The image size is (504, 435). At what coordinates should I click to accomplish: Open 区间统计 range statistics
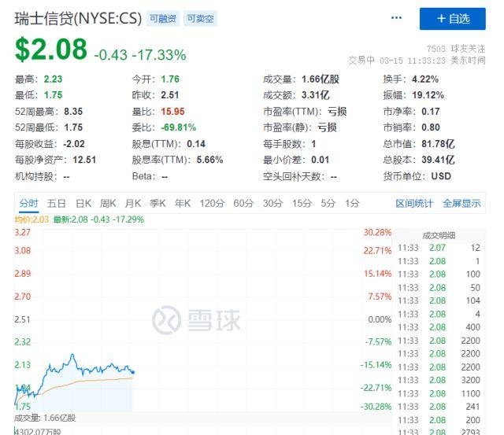coord(414,203)
